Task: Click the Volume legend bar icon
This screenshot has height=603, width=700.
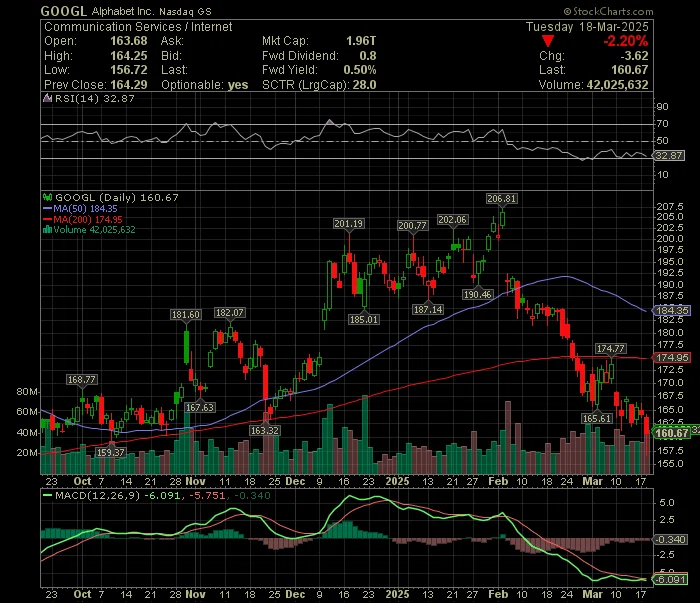Action: [x=47, y=230]
